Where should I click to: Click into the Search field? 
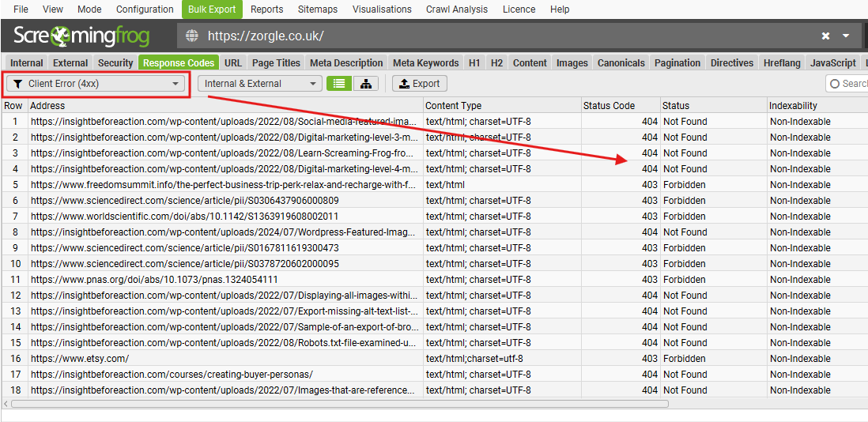click(x=847, y=84)
